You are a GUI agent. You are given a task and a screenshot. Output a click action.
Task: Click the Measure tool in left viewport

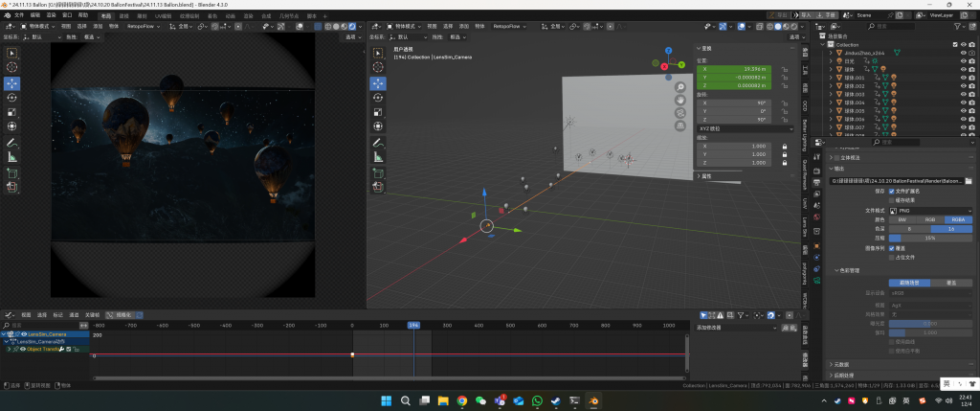12,156
